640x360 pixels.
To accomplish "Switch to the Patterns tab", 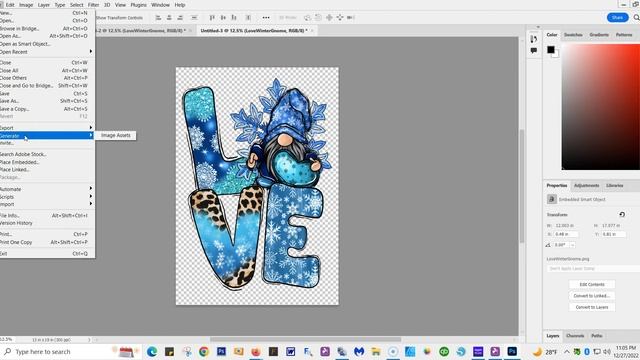I will click(624, 35).
